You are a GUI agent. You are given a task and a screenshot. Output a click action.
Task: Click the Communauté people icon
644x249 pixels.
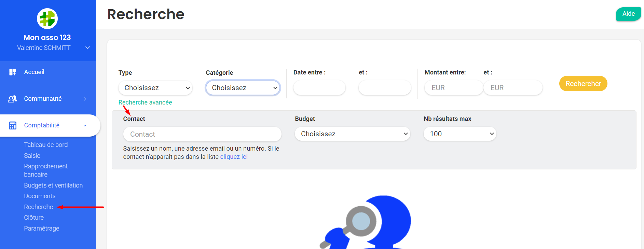[x=13, y=99]
